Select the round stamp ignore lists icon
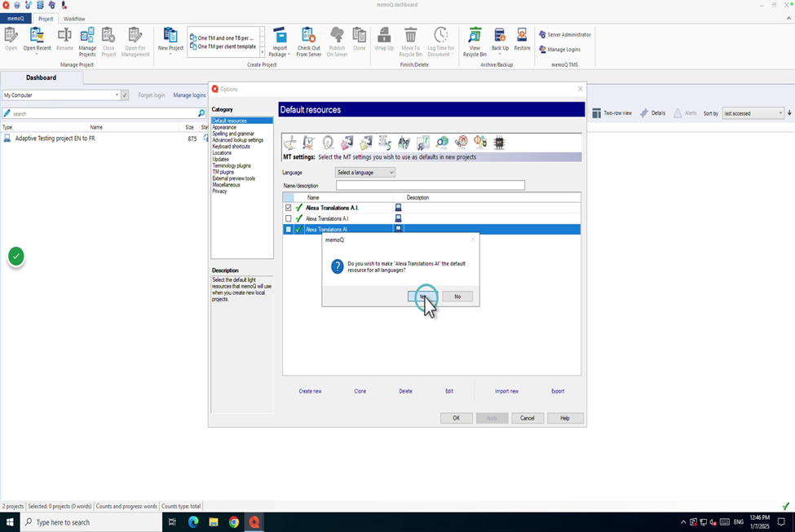795x532 pixels. point(328,143)
